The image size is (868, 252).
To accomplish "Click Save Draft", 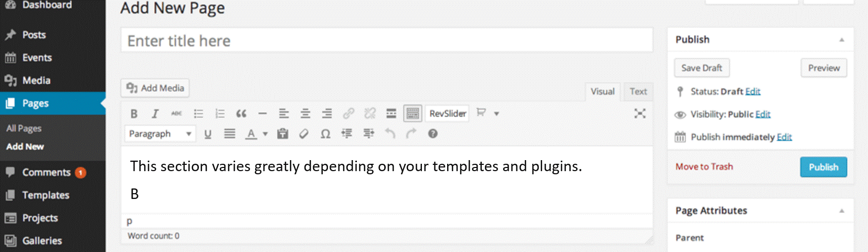I will [x=702, y=68].
